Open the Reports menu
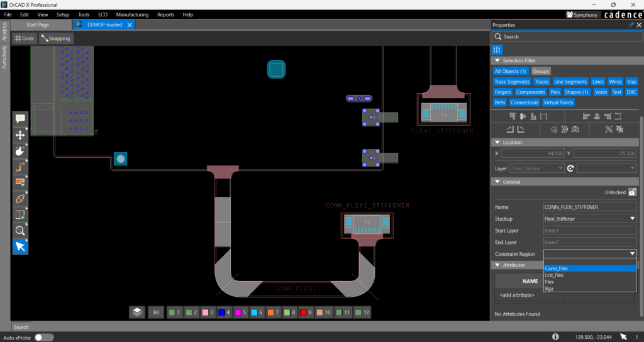 165,15
